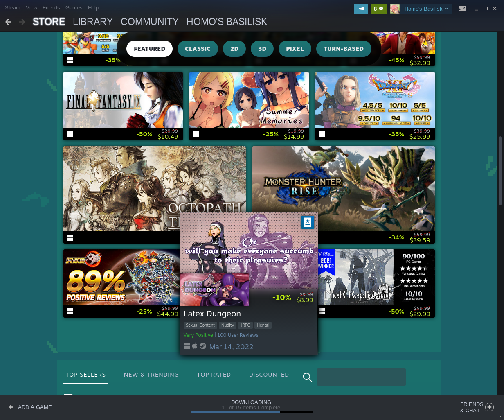Screen dimensions: 504x420
Task: Click the download progress bar
Action: click(x=252, y=412)
